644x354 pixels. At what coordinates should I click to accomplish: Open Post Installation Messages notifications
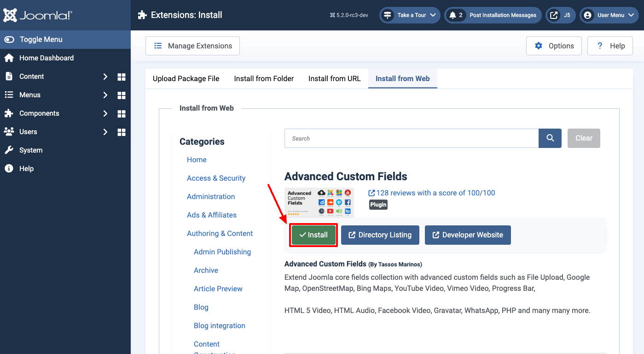pyautogui.click(x=493, y=15)
